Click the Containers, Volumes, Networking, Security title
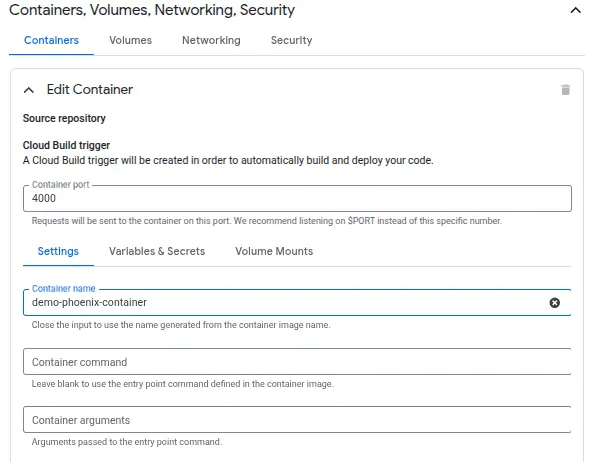Viewport: 615px width, 462px height. coord(152,10)
